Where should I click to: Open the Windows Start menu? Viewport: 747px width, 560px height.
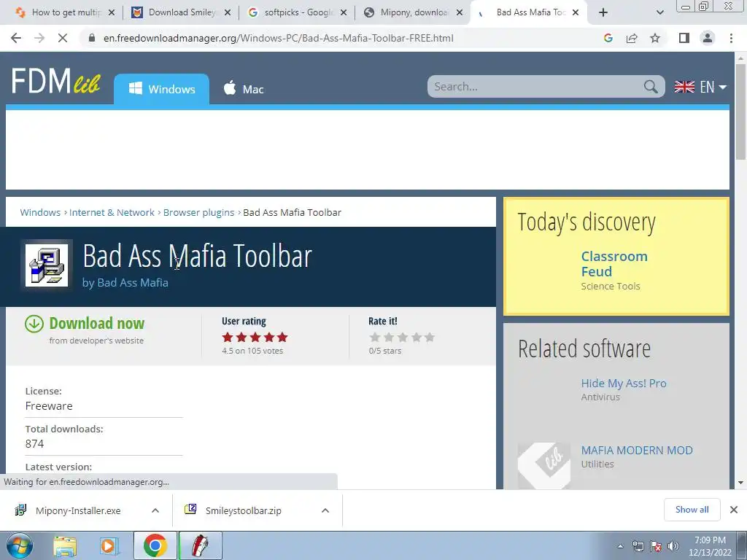coord(20,545)
